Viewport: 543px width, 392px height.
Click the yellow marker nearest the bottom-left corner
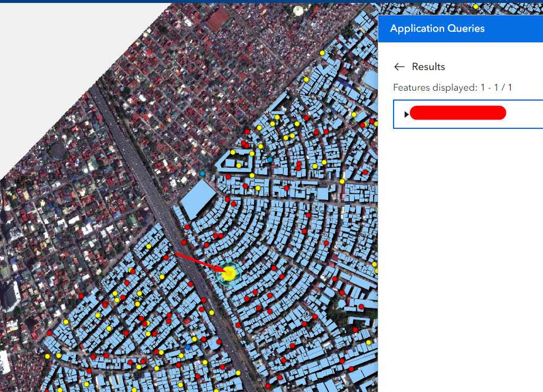click(x=46, y=356)
